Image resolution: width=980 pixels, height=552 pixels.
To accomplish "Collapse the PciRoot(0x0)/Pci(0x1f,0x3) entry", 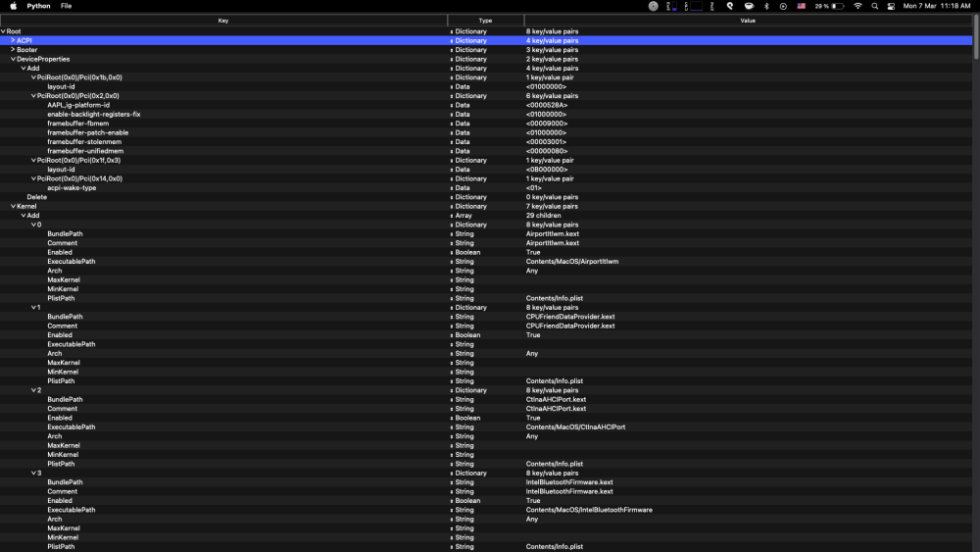I will 33,160.
